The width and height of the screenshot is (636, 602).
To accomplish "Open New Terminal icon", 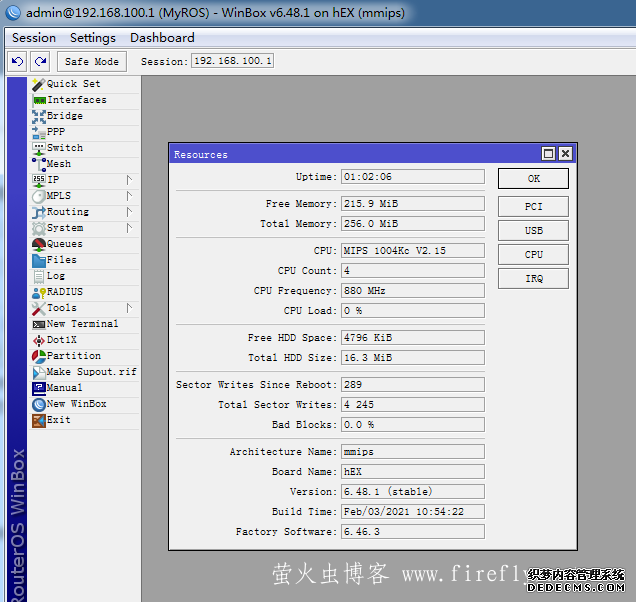I will [x=39, y=325].
